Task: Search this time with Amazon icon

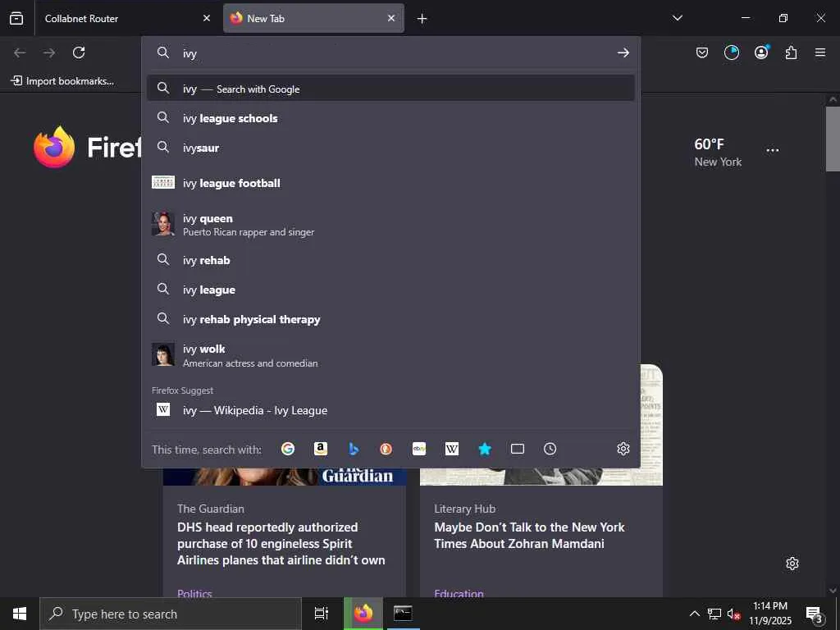Action: 321,449
